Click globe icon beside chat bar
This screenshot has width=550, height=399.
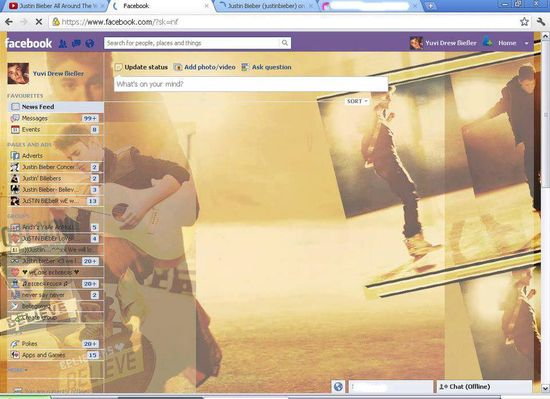[338, 387]
